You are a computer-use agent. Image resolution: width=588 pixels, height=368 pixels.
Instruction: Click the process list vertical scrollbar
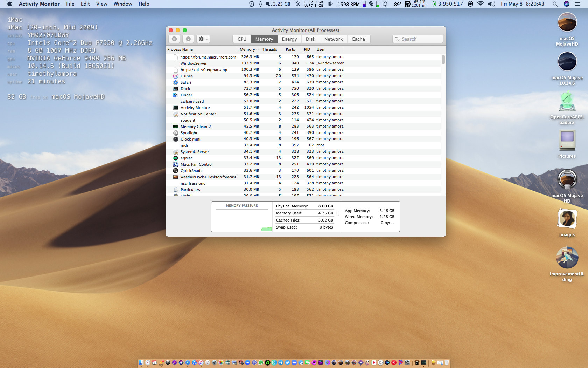(443, 60)
